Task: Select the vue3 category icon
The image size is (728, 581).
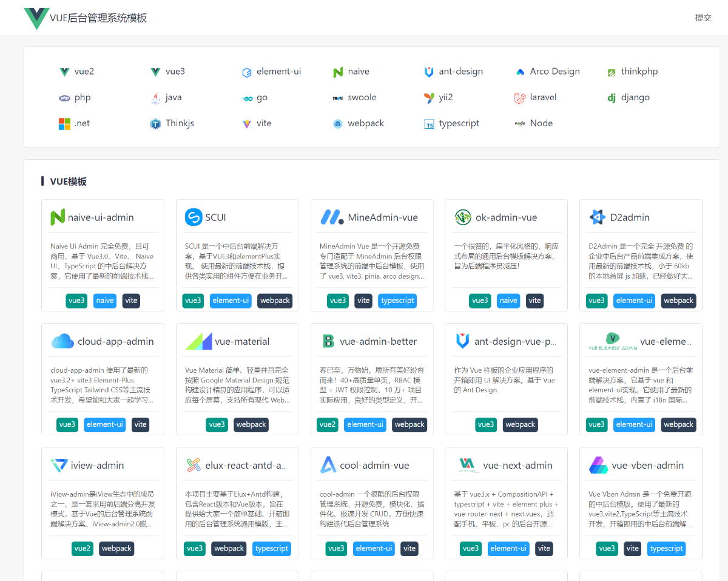Action: coord(155,72)
